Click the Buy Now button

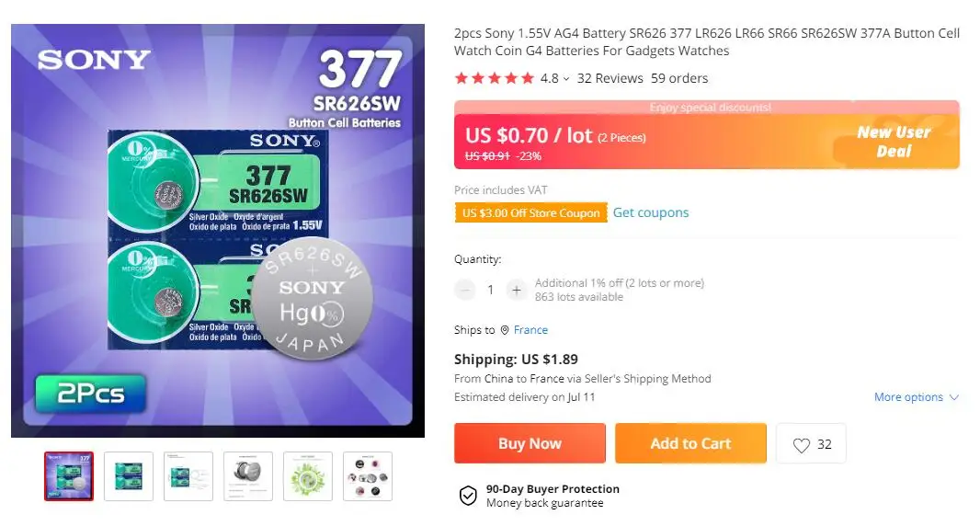coord(530,443)
